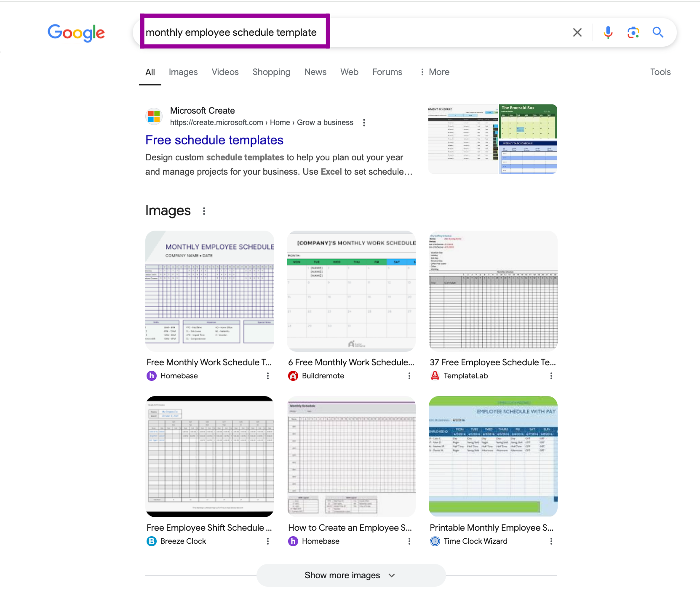Open Free Employee Shift Schedule ... title

[209, 528]
